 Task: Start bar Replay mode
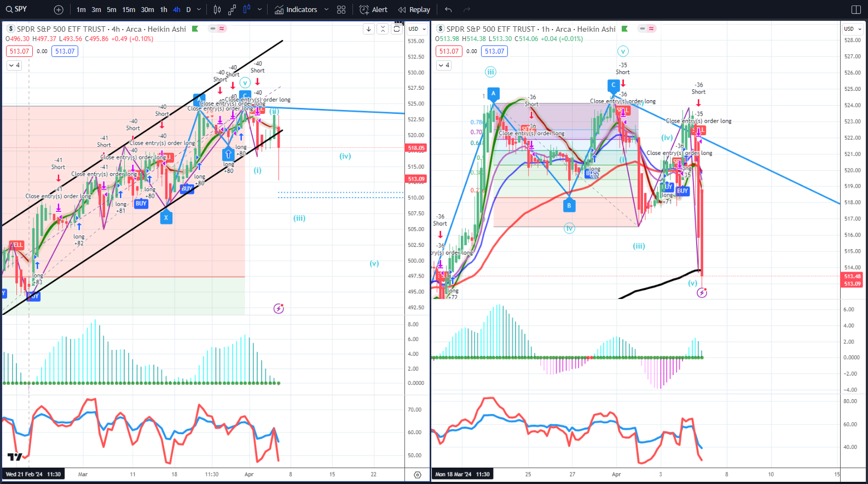coord(414,10)
